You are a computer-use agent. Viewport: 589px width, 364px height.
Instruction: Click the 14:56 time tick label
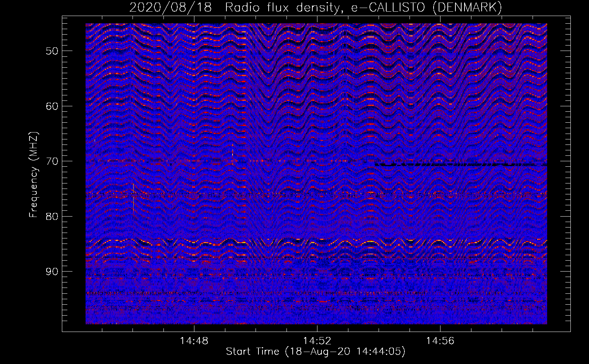[x=440, y=341]
